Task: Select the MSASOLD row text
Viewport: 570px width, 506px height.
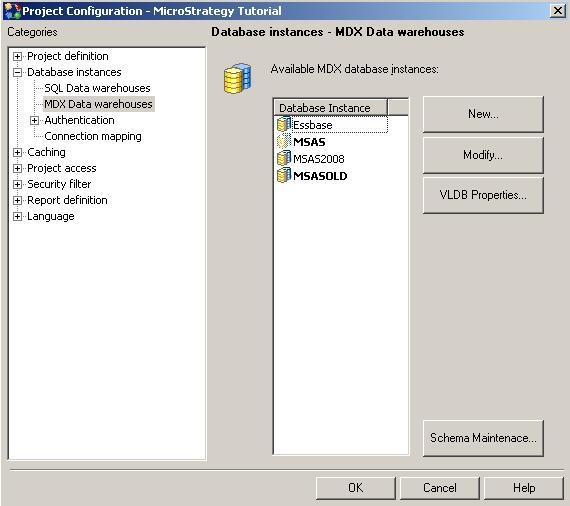Action: [320, 176]
